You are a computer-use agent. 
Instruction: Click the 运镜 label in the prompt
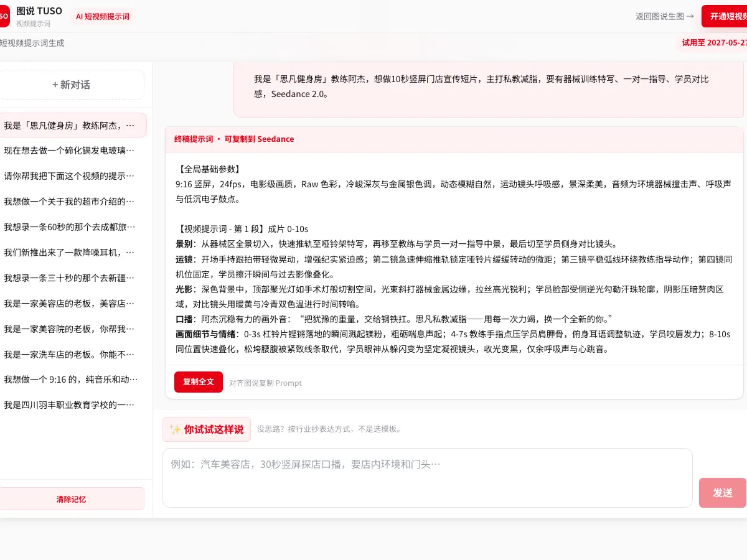pyautogui.click(x=184, y=259)
